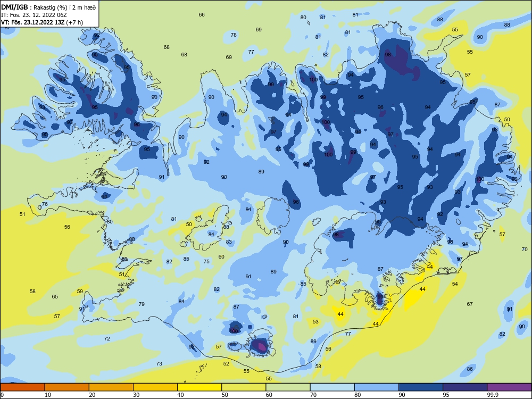Screen dimensions: 532x399
Task: Click the offshore value '65' west of Reykjanes
Action: [55, 296]
